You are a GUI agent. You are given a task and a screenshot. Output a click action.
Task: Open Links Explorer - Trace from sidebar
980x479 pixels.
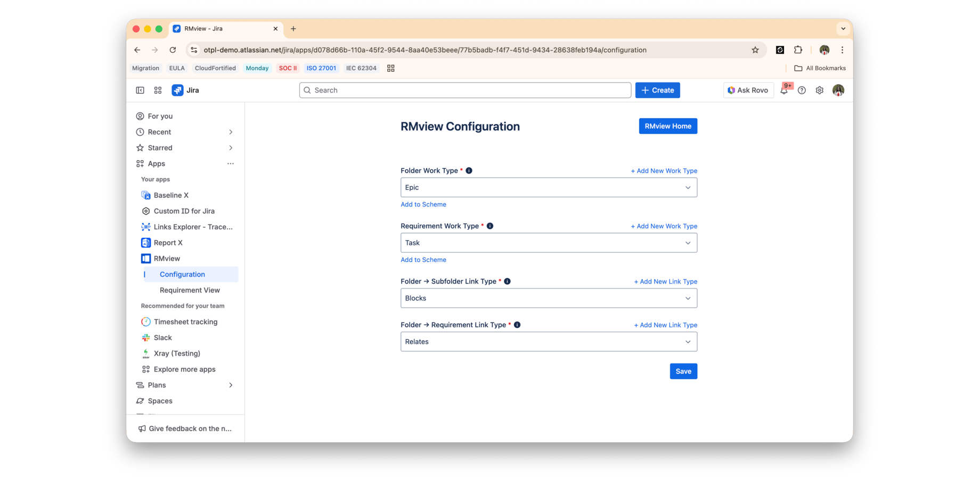145,227
